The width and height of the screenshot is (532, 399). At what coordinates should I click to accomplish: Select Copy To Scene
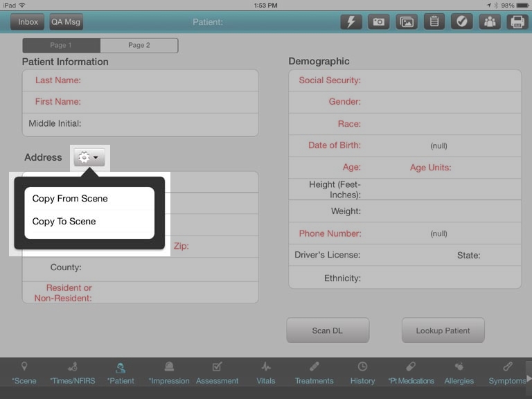coord(89,222)
